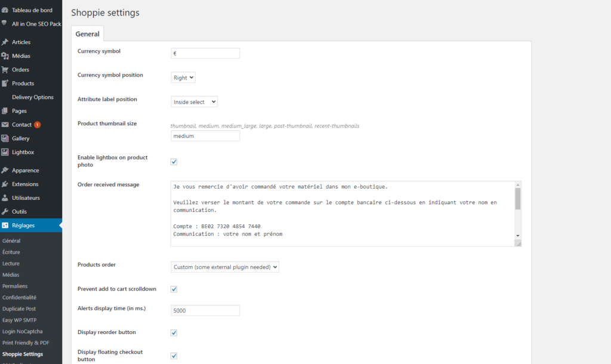The height and width of the screenshot is (364, 611).
Task: Open Médias settings submenu link
Action: point(11,274)
